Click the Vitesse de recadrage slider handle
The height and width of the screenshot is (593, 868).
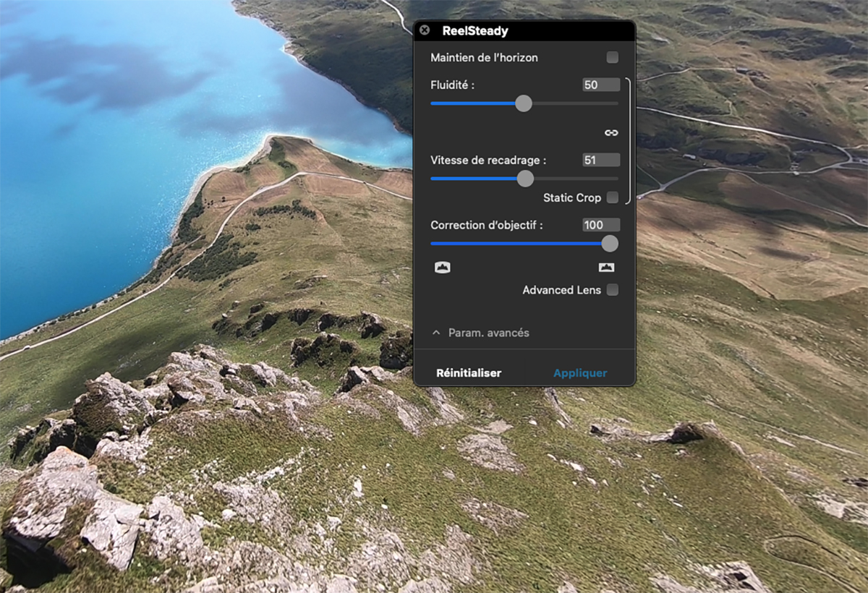click(525, 179)
